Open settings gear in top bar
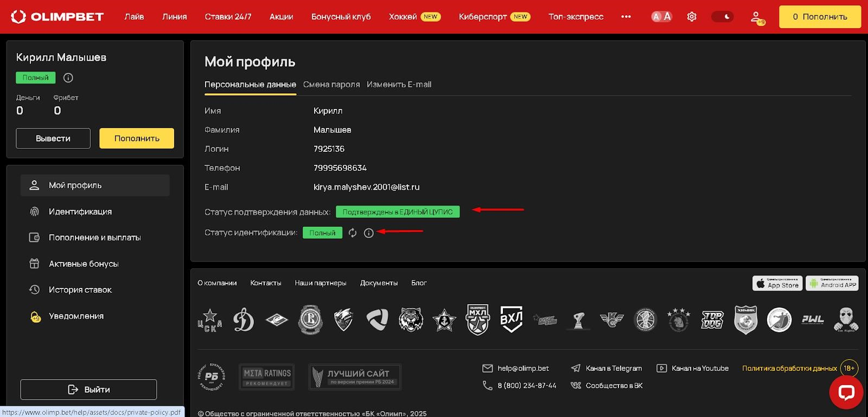The width and height of the screenshot is (868, 417). [692, 17]
